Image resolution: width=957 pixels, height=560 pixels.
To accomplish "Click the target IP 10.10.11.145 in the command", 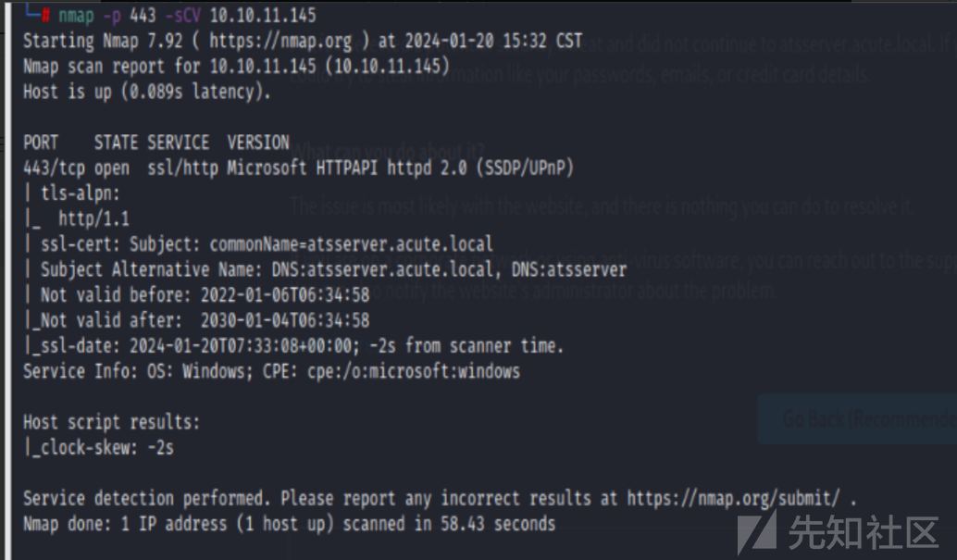I will (263, 15).
